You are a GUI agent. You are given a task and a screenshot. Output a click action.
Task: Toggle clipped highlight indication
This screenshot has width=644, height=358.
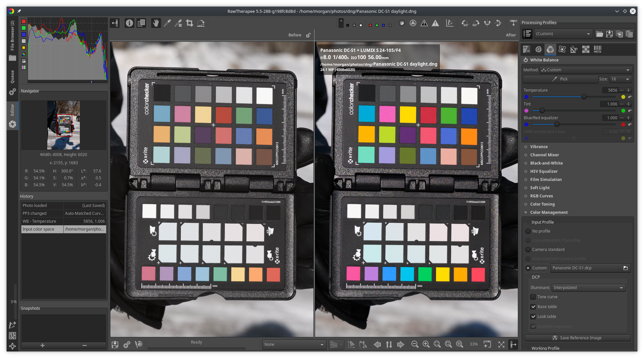(435, 23)
